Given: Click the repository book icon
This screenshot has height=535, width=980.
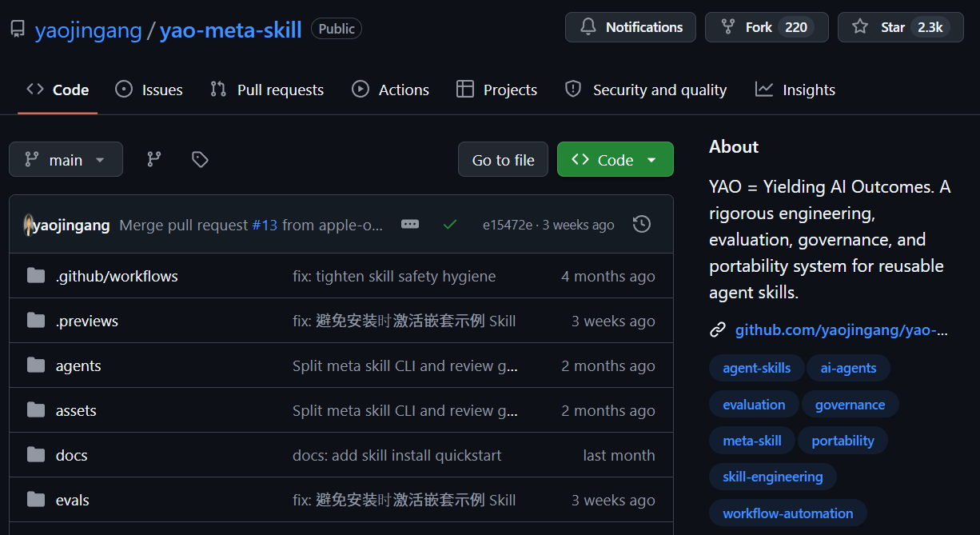Looking at the screenshot, I should [18, 30].
